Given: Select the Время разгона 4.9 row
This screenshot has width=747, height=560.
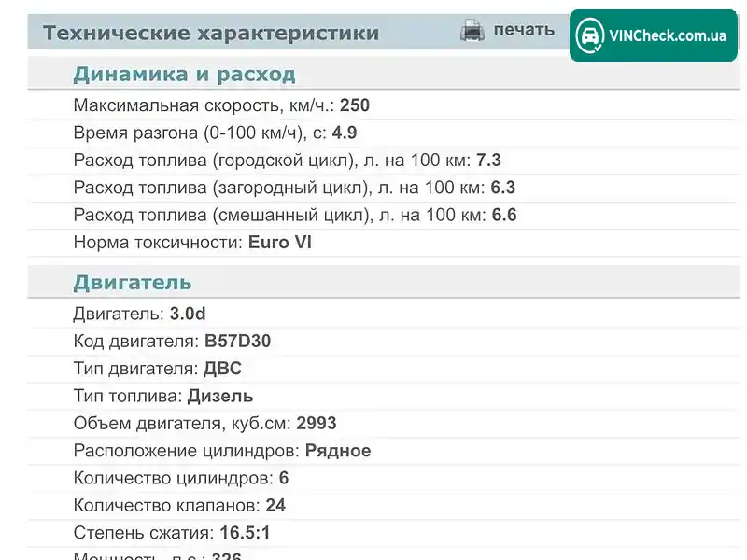Looking at the screenshot, I should (384, 133).
